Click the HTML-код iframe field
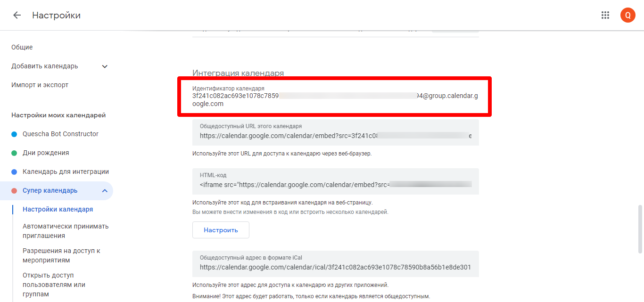Screen dimensions: 644x302 (335, 185)
